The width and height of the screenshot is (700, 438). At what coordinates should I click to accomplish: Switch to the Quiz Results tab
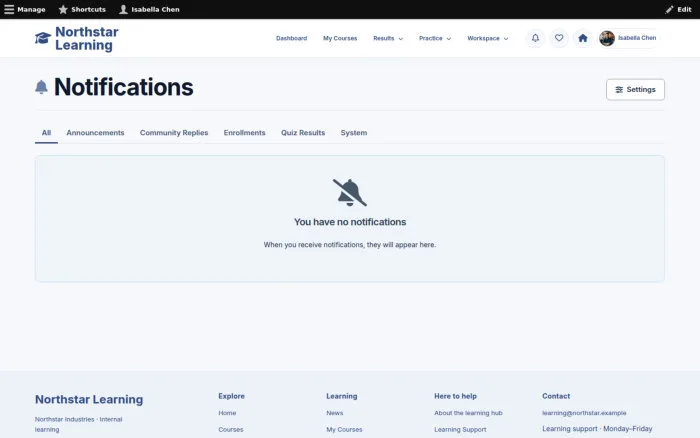click(x=303, y=133)
